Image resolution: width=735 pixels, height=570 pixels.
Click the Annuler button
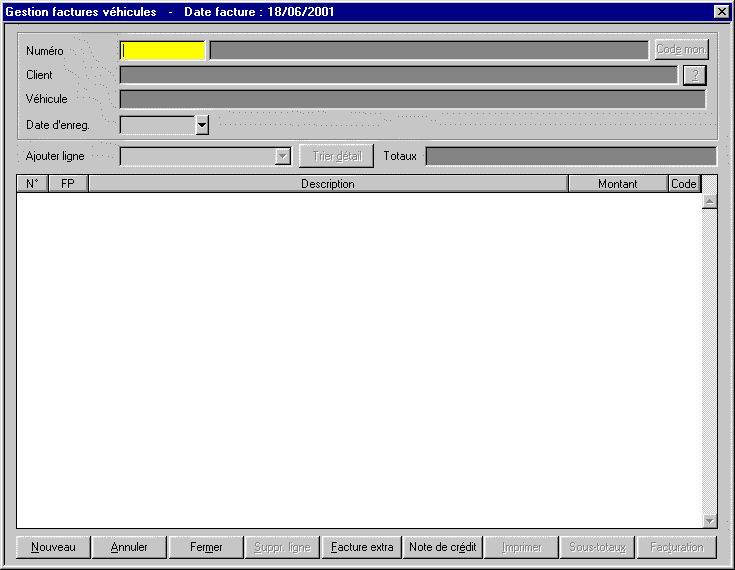tap(129, 547)
